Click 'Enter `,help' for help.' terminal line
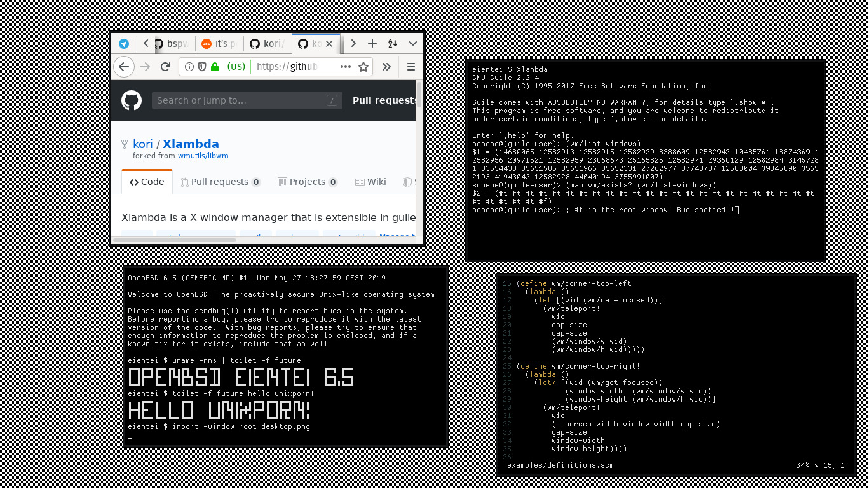868x488 pixels. pos(524,135)
